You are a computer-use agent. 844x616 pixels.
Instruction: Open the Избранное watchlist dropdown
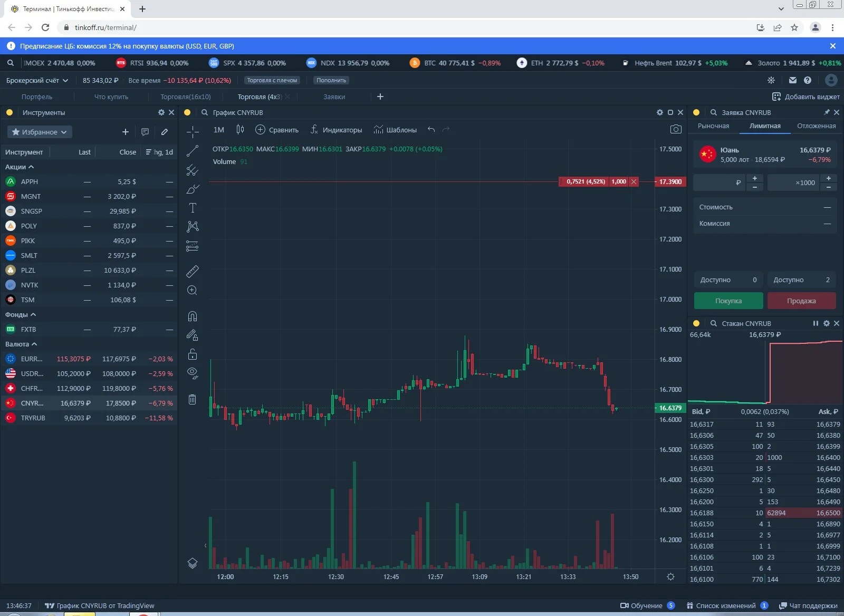click(40, 132)
